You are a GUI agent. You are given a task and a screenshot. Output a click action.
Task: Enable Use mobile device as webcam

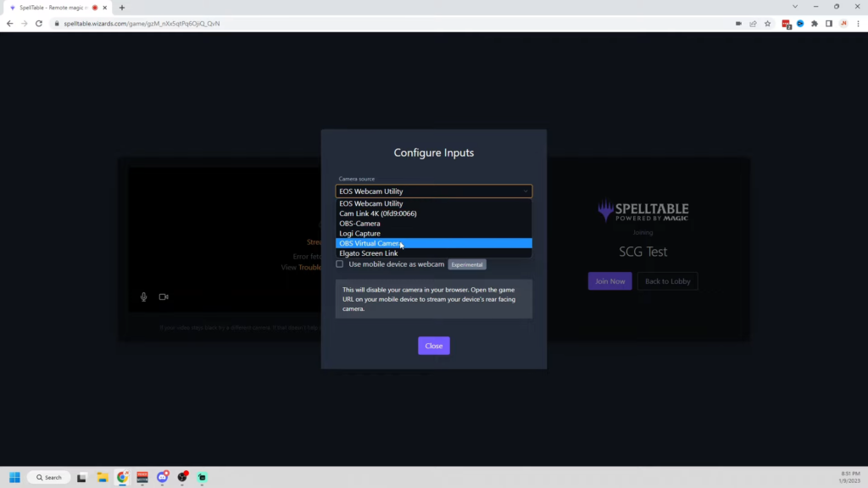[x=339, y=264]
